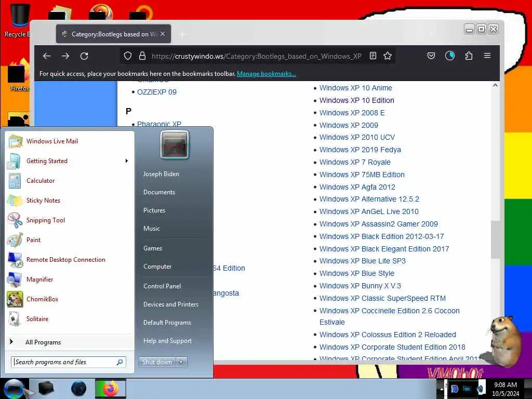Open Windows XP 7 Royale link
Image resolution: width=532 pixels, height=399 pixels.
(355, 162)
